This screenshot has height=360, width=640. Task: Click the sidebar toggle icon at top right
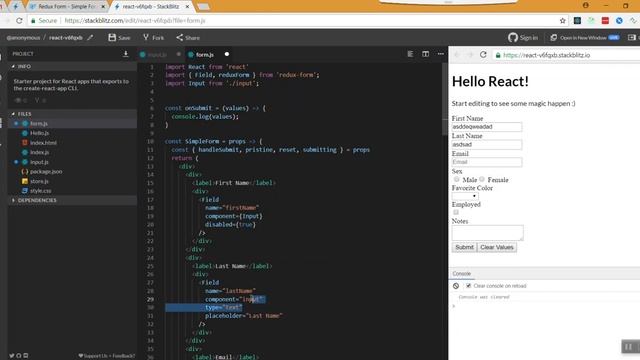[x=632, y=38]
